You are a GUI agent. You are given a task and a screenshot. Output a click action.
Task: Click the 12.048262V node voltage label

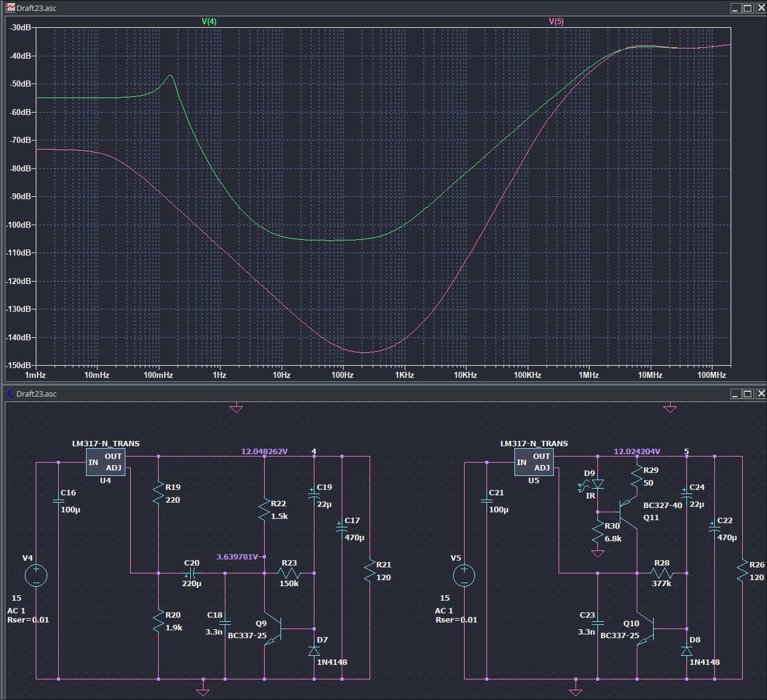[x=264, y=451]
